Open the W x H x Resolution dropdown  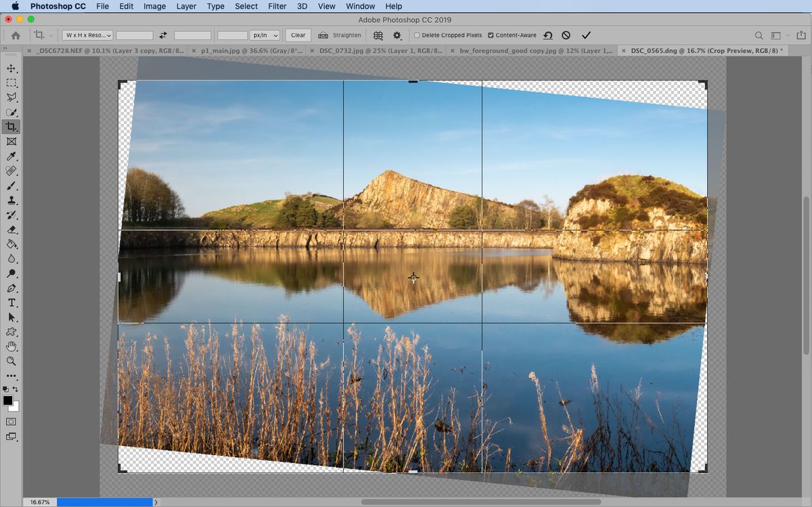[x=87, y=35]
